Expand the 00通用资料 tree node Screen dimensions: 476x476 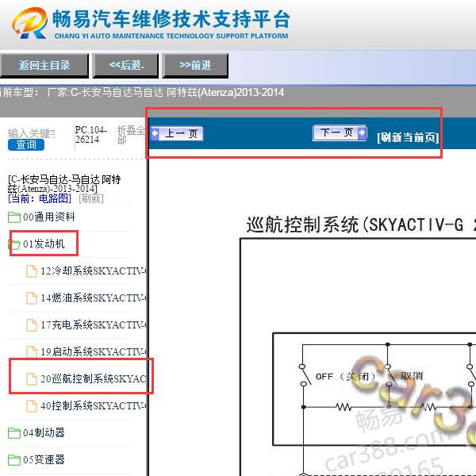pyautogui.click(x=49, y=217)
